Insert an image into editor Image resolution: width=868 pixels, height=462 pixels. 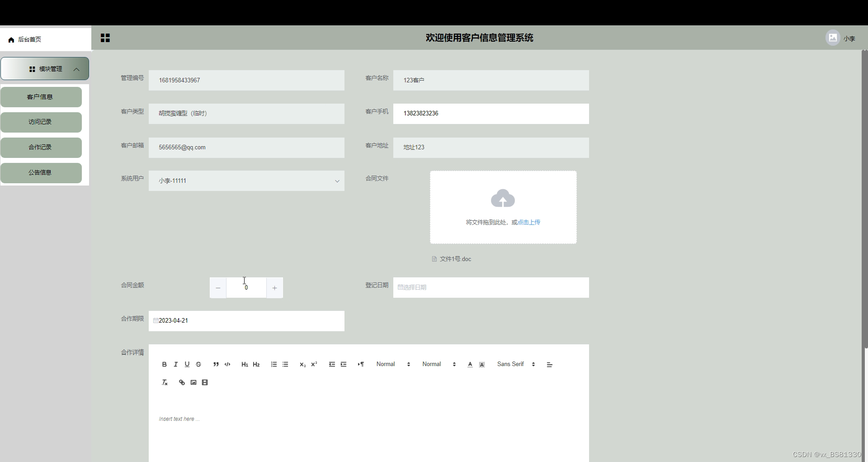pos(193,382)
